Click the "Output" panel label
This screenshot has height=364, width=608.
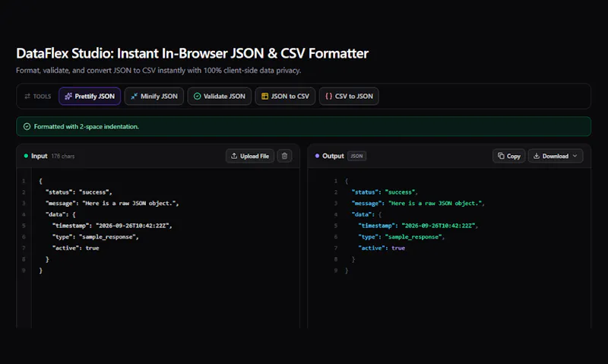pyautogui.click(x=333, y=156)
